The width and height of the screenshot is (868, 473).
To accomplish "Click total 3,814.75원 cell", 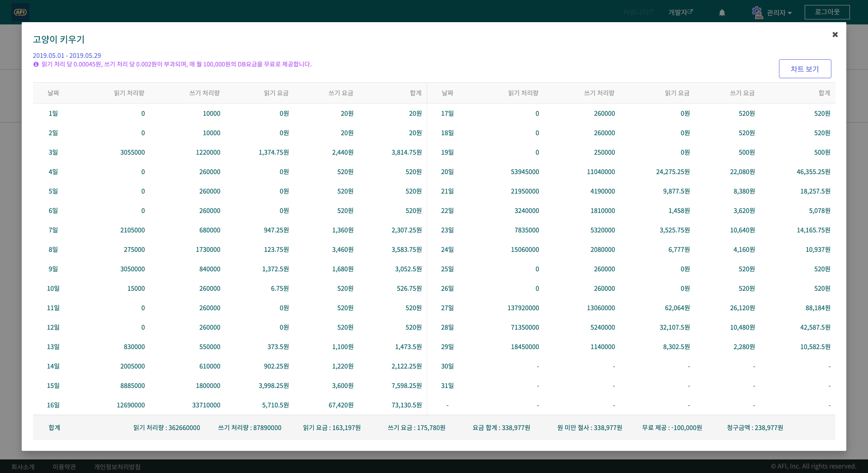I will [x=406, y=152].
